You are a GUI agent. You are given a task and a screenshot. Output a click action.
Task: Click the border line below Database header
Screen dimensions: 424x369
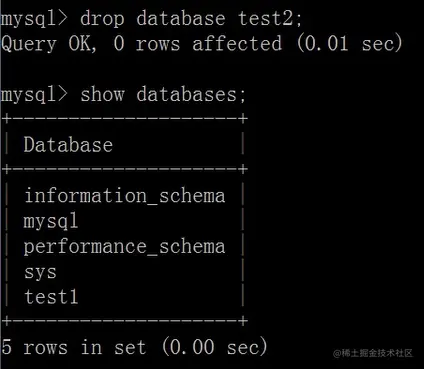[124, 169]
